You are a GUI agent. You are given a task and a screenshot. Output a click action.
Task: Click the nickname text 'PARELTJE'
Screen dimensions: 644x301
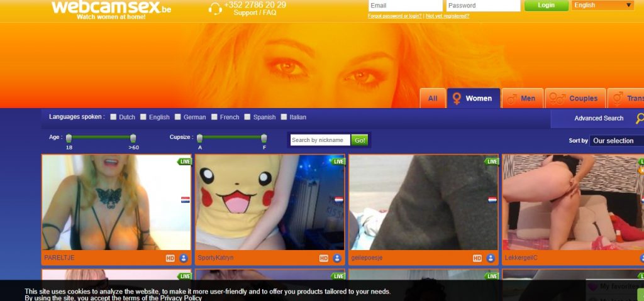[x=59, y=258]
